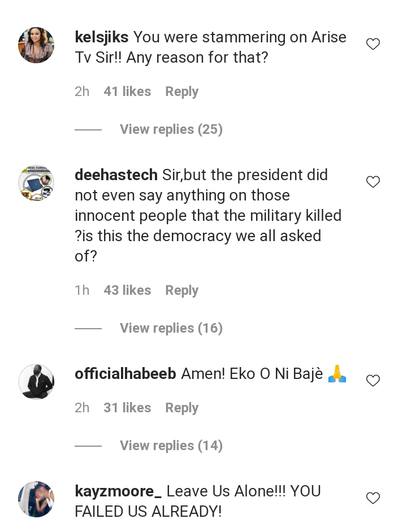Expand View replies (16) thread
This screenshot has width=407, height=532.
(171, 328)
